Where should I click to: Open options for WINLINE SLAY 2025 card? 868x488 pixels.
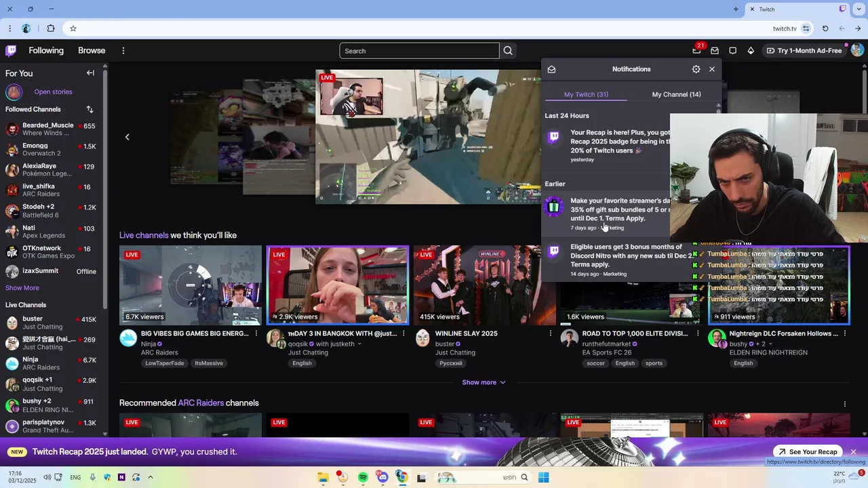pyautogui.click(x=551, y=333)
